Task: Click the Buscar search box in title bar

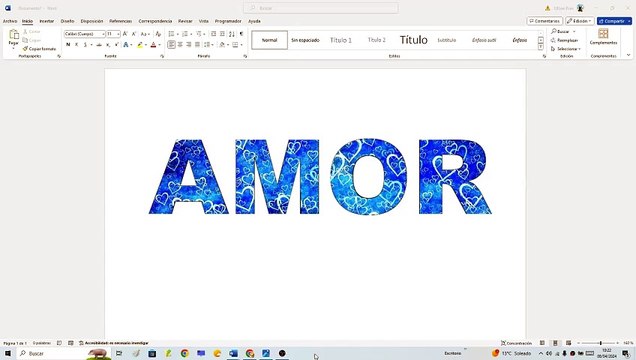Action: pyautogui.click(x=321, y=8)
